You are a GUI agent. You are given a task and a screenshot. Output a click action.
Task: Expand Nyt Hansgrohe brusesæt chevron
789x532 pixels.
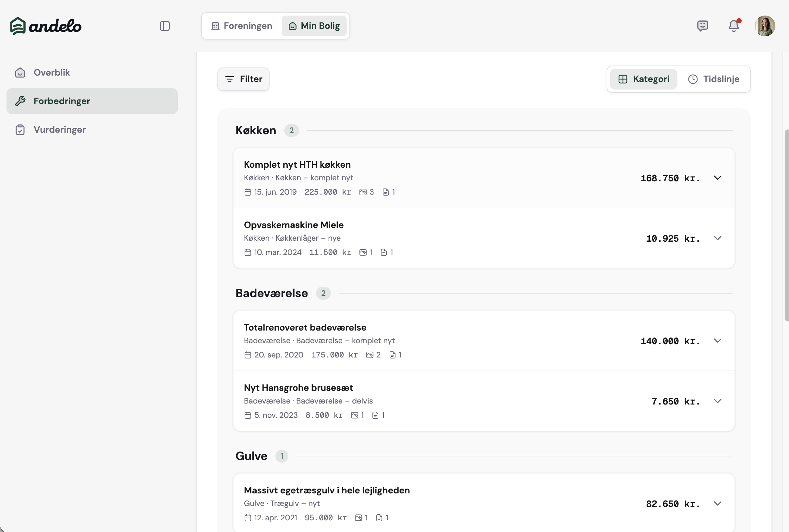coord(717,401)
